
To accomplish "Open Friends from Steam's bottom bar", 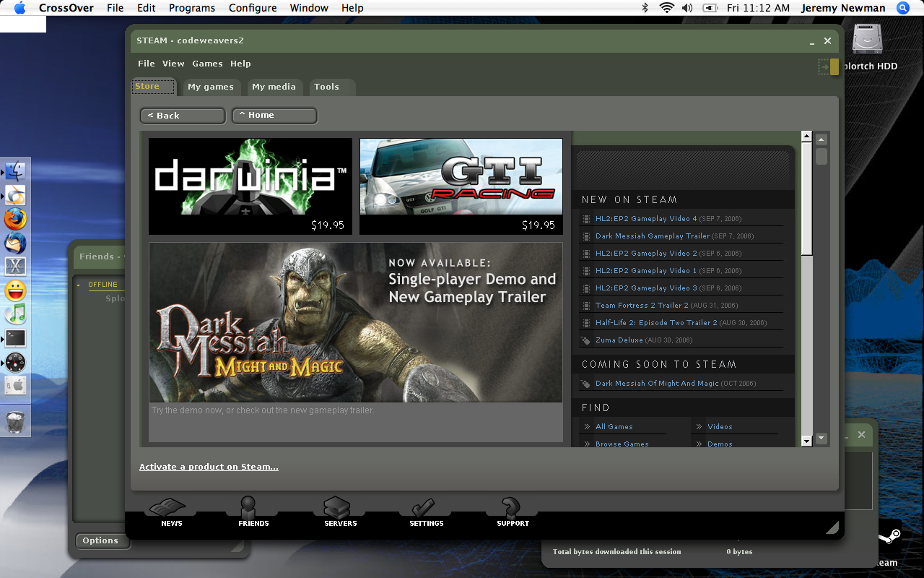I will click(252, 513).
